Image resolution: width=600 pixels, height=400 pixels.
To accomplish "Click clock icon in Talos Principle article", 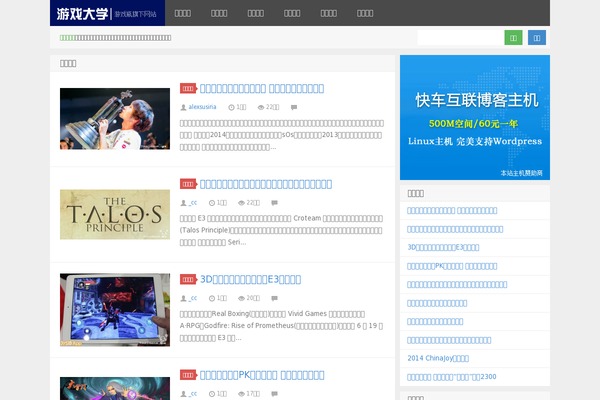I will (212, 203).
